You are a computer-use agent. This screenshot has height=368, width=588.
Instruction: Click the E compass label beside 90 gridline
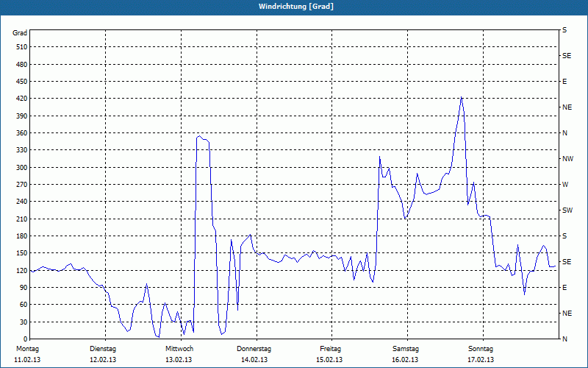tap(564, 288)
